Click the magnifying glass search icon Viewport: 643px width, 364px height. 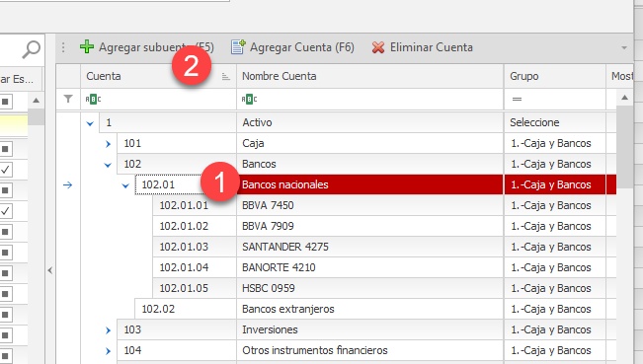point(32,49)
